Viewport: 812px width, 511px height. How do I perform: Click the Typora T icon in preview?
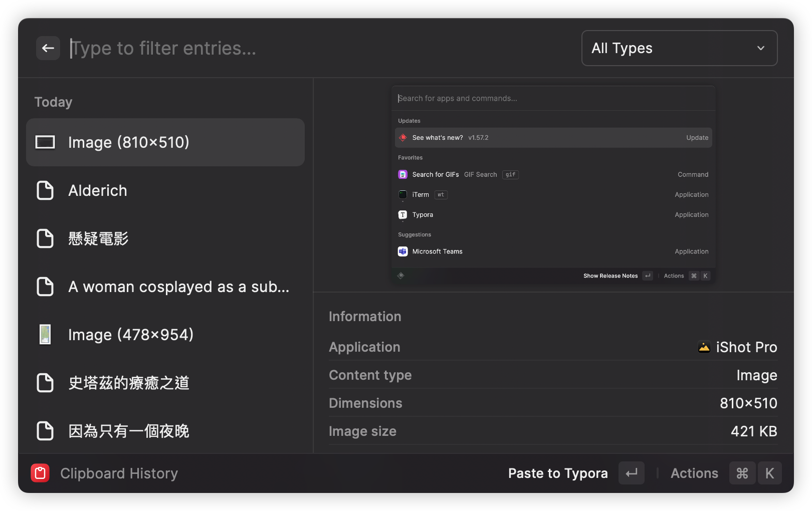[402, 214]
